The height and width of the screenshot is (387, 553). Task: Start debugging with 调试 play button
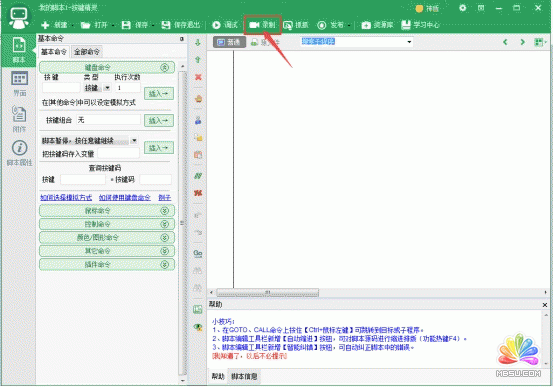pyautogui.click(x=225, y=25)
